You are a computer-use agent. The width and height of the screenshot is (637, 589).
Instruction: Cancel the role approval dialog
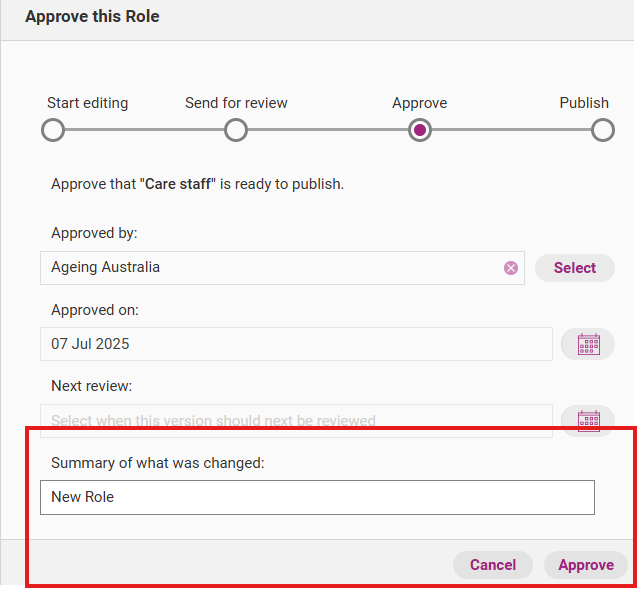(493, 565)
